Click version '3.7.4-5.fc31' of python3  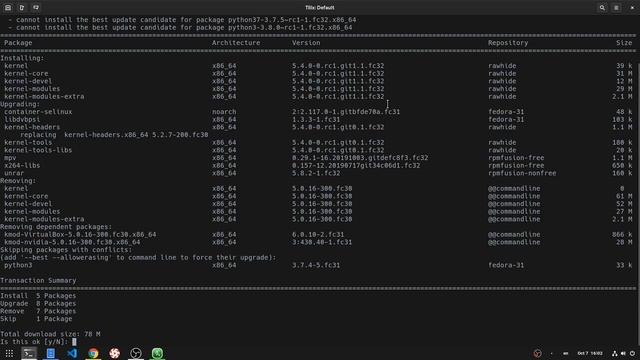coord(316,265)
